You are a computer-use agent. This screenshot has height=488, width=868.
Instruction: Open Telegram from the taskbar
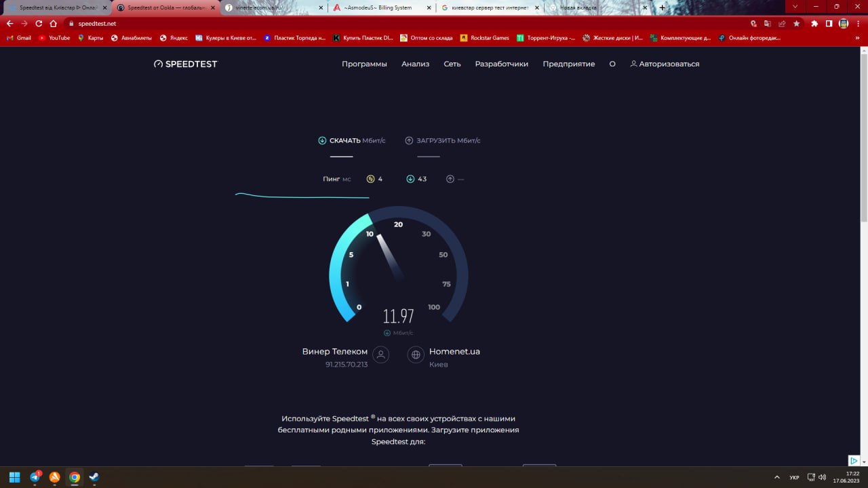pos(35,477)
